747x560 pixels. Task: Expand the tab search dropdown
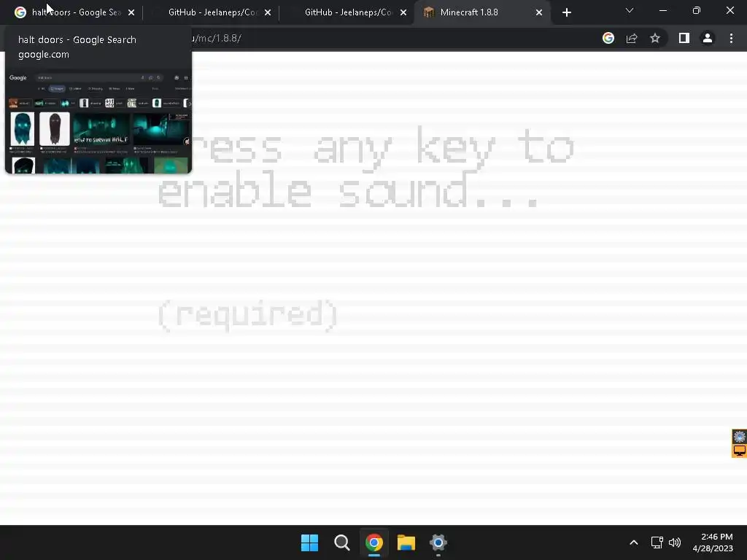(x=630, y=10)
